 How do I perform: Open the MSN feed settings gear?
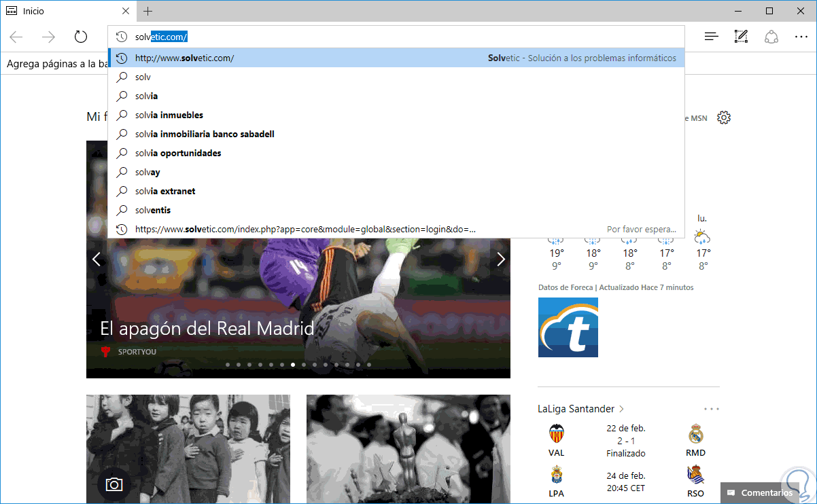(x=724, y=118)
